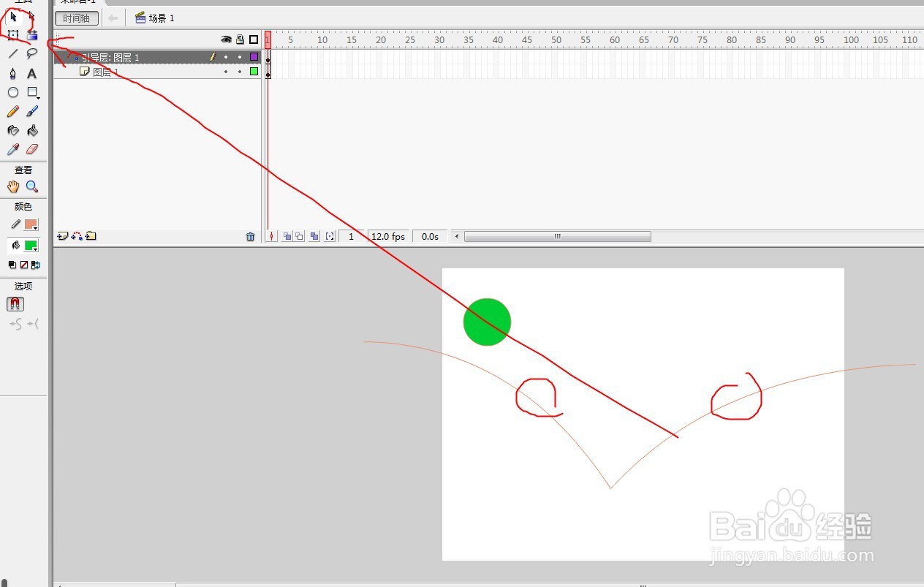Select the Eyedropper tool
The image size is (924, 587).
(x=13, y=149)
